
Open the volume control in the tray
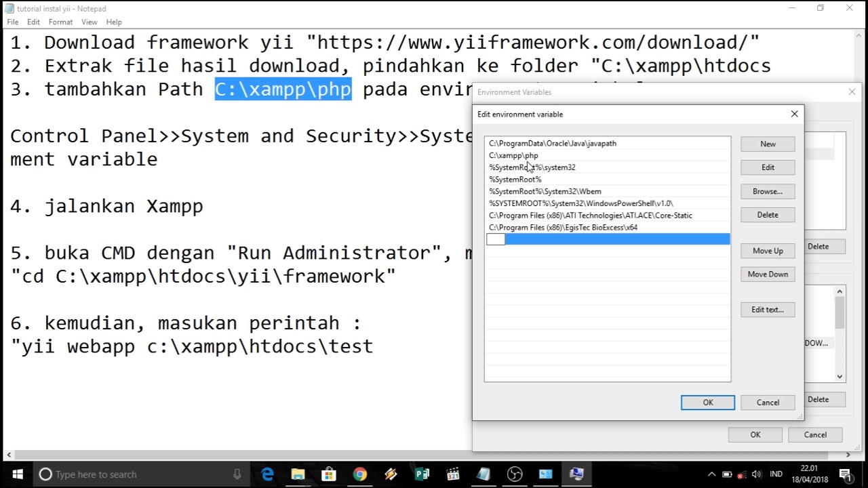(757, 474)
